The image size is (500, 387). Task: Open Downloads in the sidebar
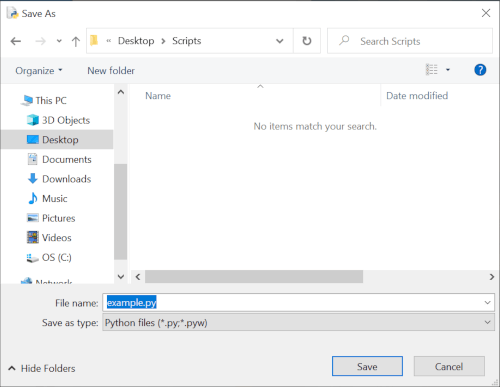tap(67, 179)
